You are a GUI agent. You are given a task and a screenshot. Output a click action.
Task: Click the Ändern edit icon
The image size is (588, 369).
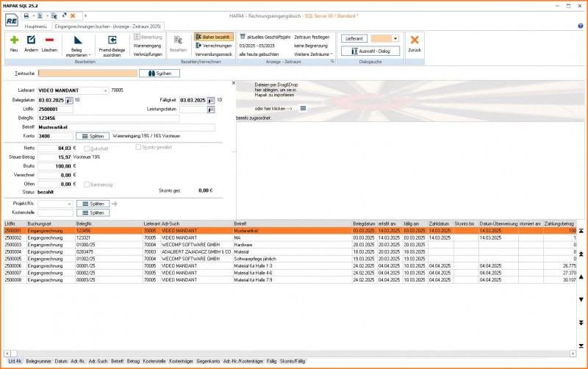[31, 40]
